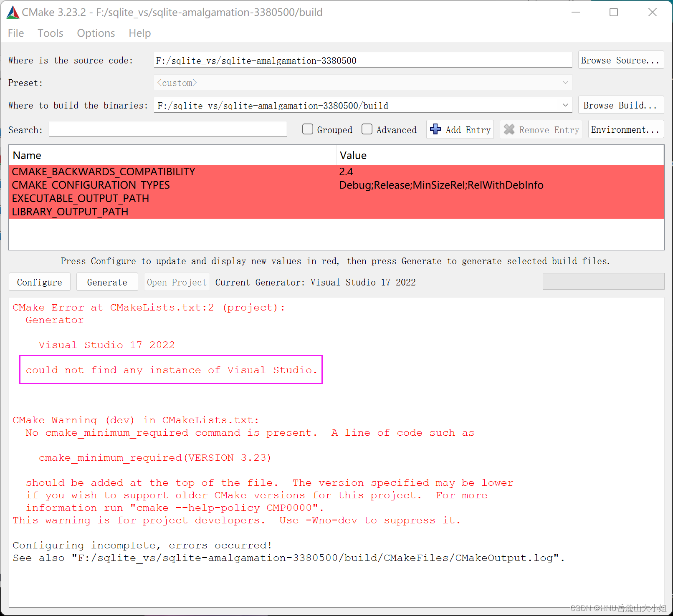
Task: Open the File menu
Action: (x=16, y=33)
